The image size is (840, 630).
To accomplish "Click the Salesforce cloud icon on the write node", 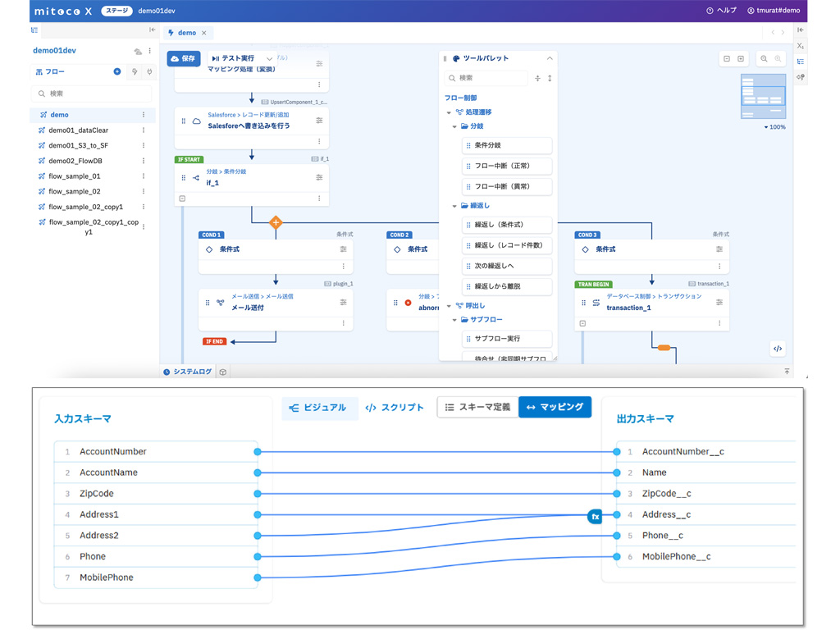I will (197, 121).
